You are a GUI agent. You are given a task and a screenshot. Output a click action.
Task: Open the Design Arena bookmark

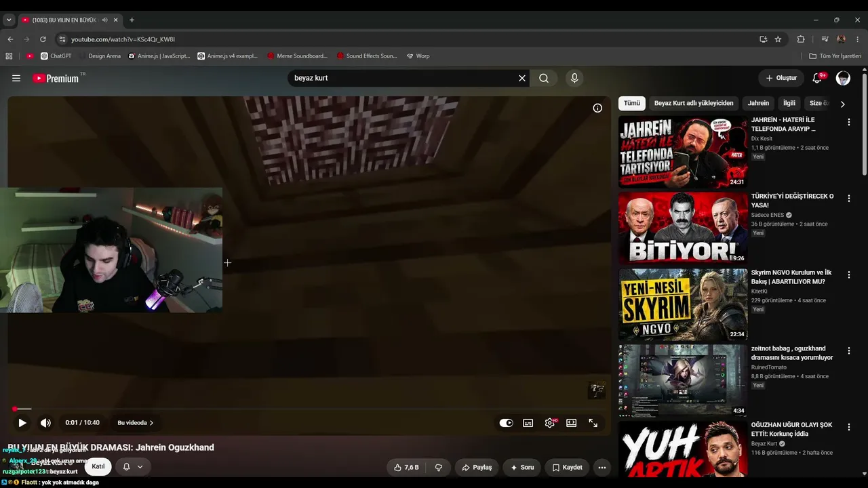(x=98, y=56)
